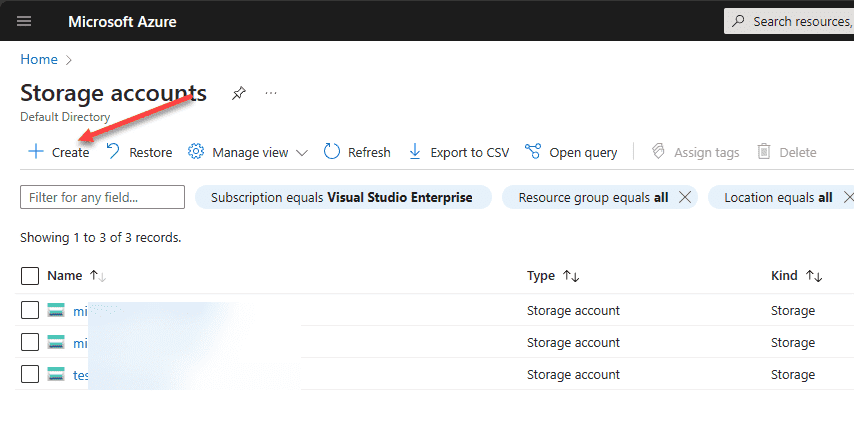Click 'Storage' kind in second 'mi' row
Screen dimensions: 854x444
point(793,343)
